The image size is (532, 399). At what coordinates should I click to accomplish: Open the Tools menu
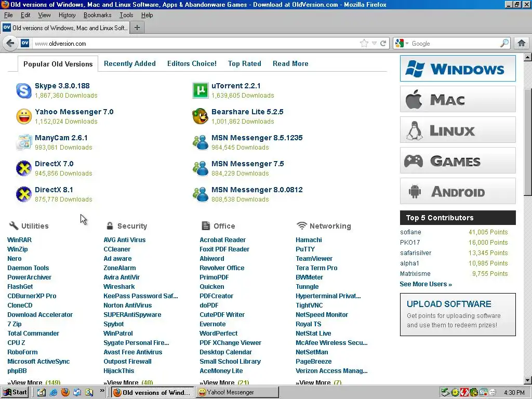tap(126, 15)
